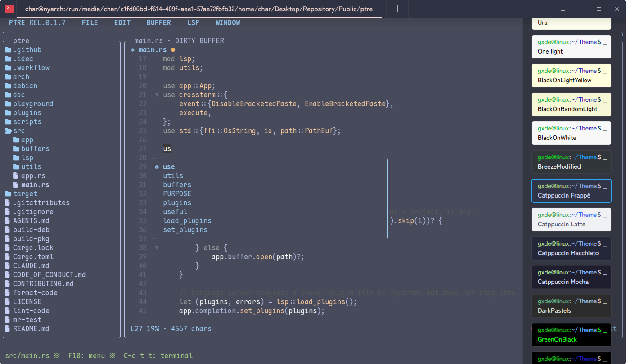Collapse the fold arrow at line 38

point(157,248)
